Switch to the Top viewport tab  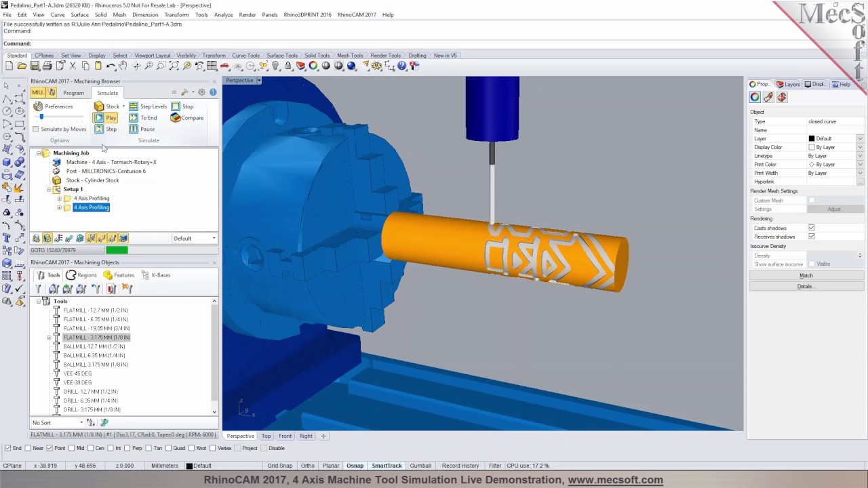coord(266,436)
